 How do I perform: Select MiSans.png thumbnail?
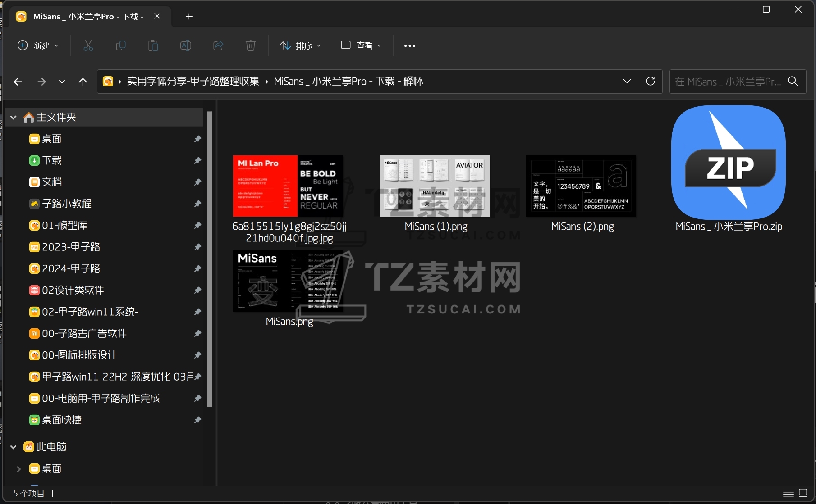(x=288, y=281)
